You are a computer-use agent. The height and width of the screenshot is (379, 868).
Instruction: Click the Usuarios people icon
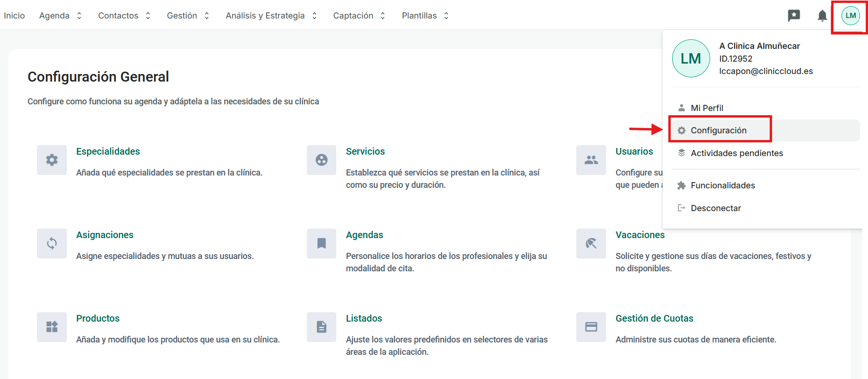pos(591,160)
